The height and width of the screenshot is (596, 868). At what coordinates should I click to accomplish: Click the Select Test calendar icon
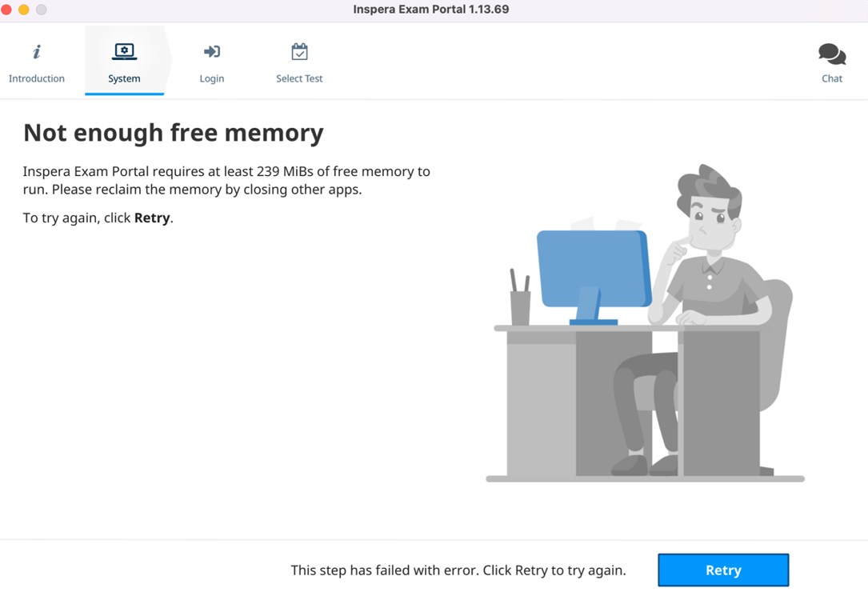tap(299, 51)
